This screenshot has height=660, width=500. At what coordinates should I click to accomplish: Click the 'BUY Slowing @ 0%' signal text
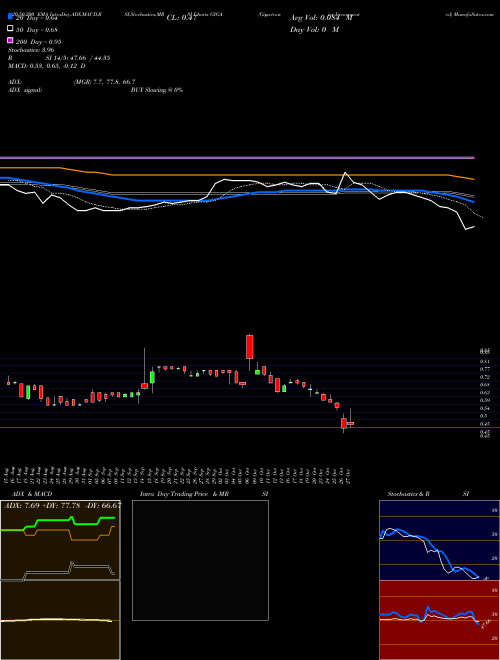click(x=157, y=90)
